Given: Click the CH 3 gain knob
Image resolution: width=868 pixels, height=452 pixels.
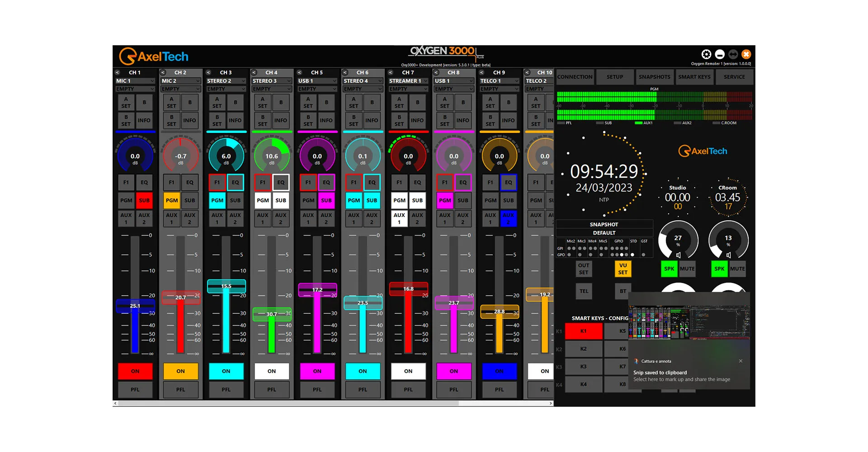Looking at the screenshot, I should tap(226, 156).
